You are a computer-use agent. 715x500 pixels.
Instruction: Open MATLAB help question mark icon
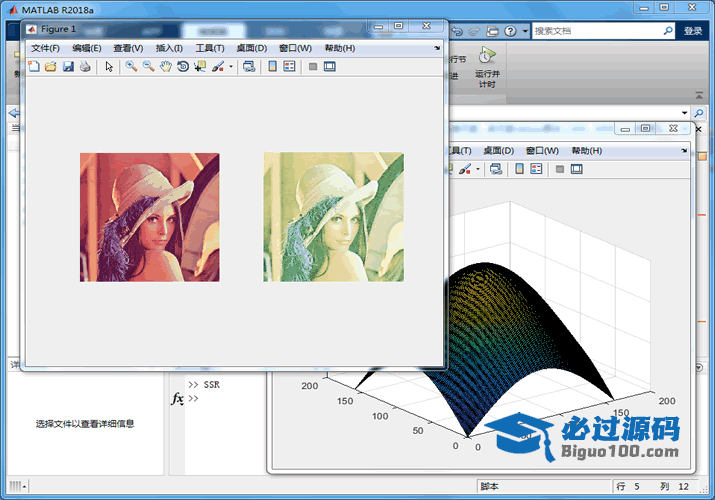510,31
